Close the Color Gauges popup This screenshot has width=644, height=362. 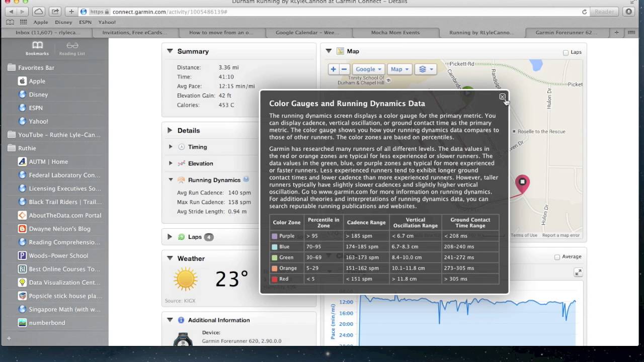tap(502, 97)
